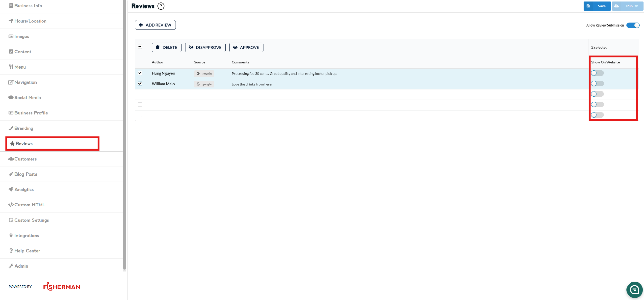Go to Business Profile in sidebar
This screenshot has height=300, width=644.
pyautogui.click(x=31, y=113)
